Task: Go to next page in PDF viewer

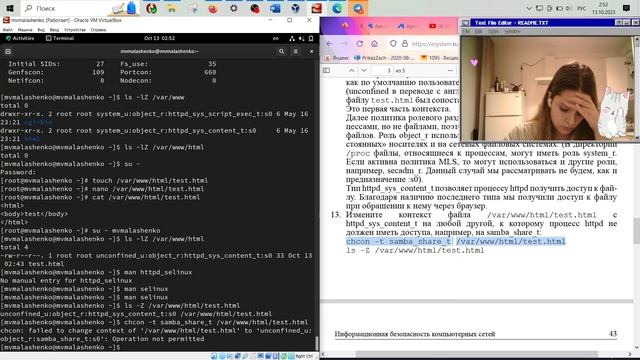Action: click(364, 71)
